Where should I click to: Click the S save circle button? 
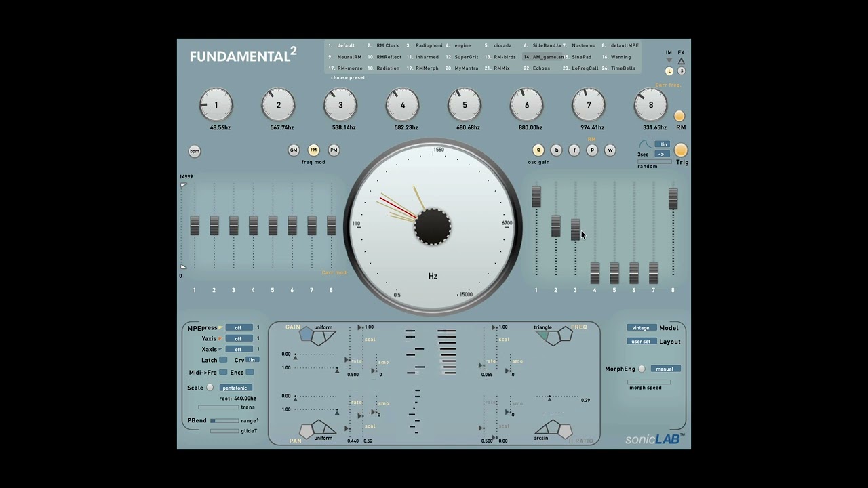682,71
